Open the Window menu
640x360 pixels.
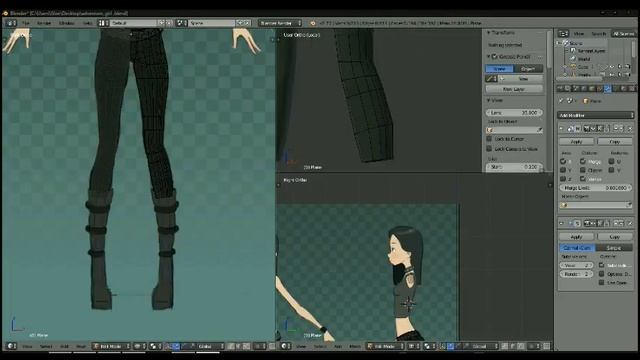(67, 23)
